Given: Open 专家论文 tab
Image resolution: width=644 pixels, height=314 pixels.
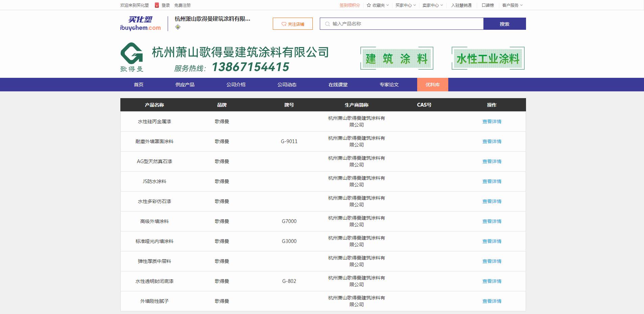Looking at the screenshot, I should pyautogui.click(x=389, y=85).
